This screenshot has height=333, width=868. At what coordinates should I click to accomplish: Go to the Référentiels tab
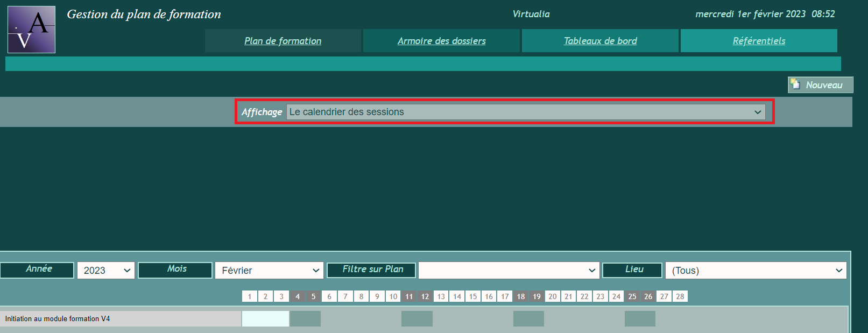759,41
